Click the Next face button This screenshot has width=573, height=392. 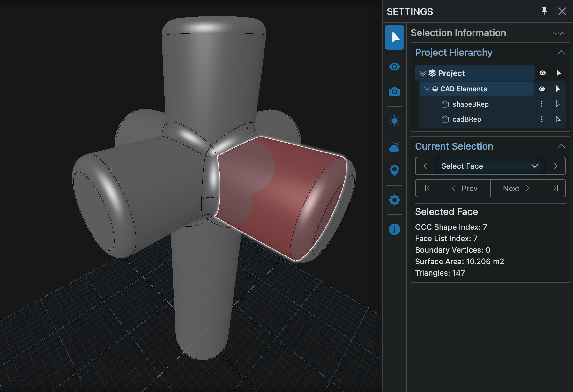click(x=517, y=189)
